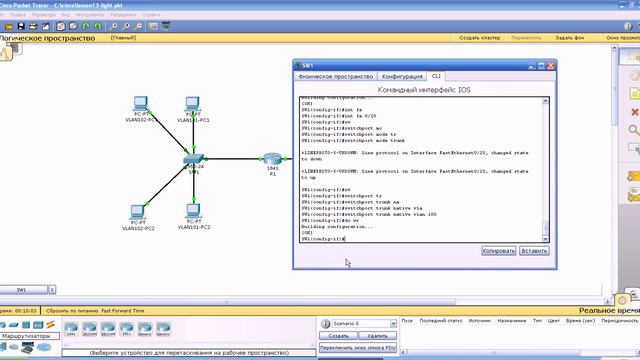Click the SW1 taskbar tab at bottom-left
Viewport: 640px width, 360px height.
tap(23, 290)
